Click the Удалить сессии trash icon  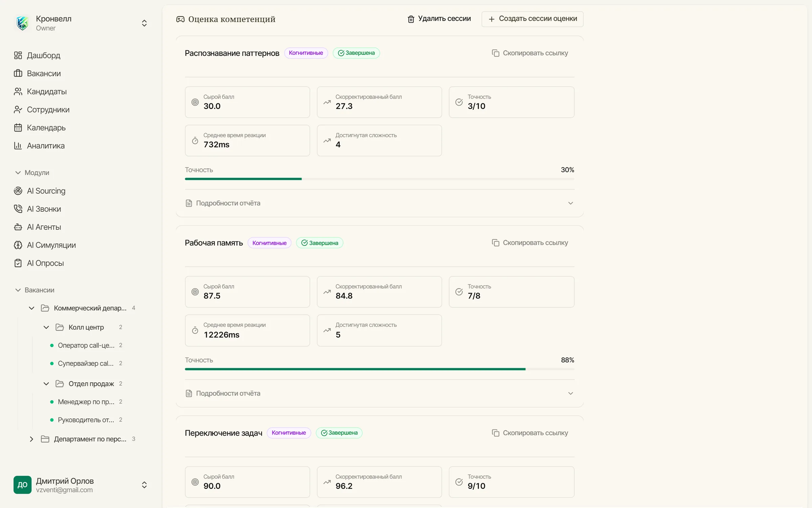pos(411,19)
